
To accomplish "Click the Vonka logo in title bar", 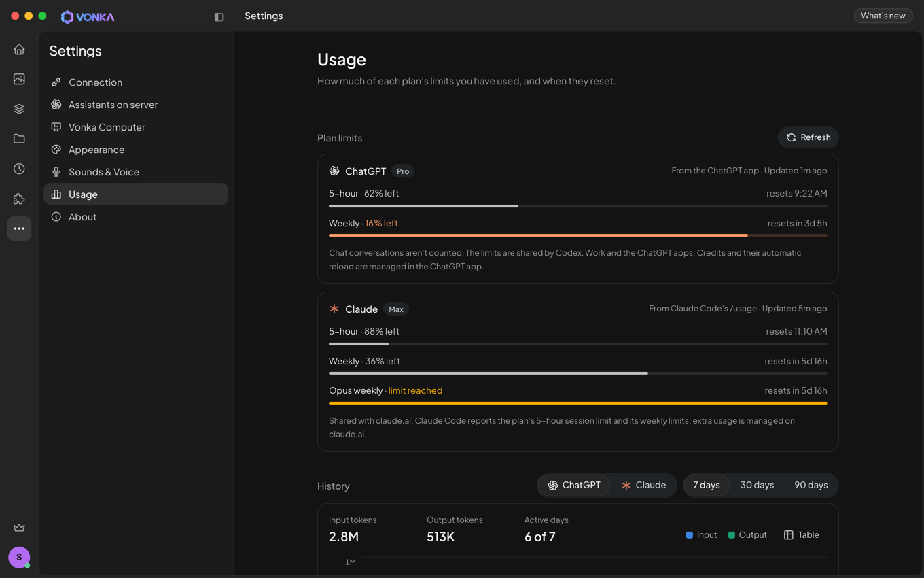I will click(88, 17).
